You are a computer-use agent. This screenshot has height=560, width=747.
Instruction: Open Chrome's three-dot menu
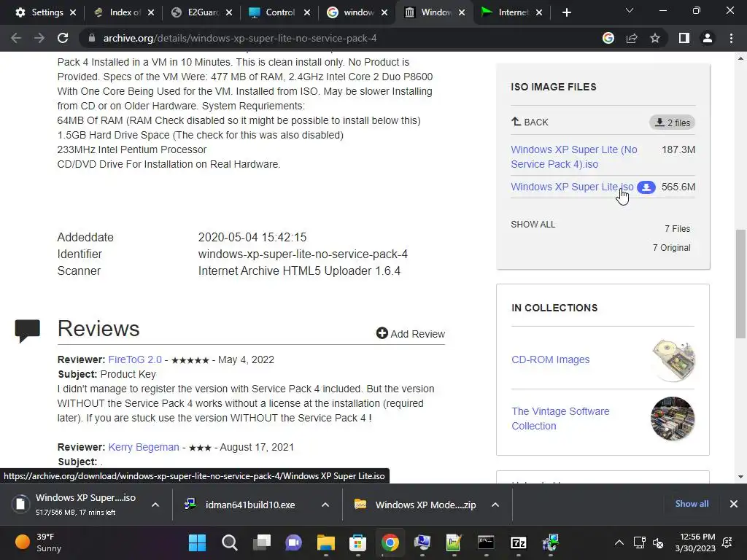coord(731,38)
